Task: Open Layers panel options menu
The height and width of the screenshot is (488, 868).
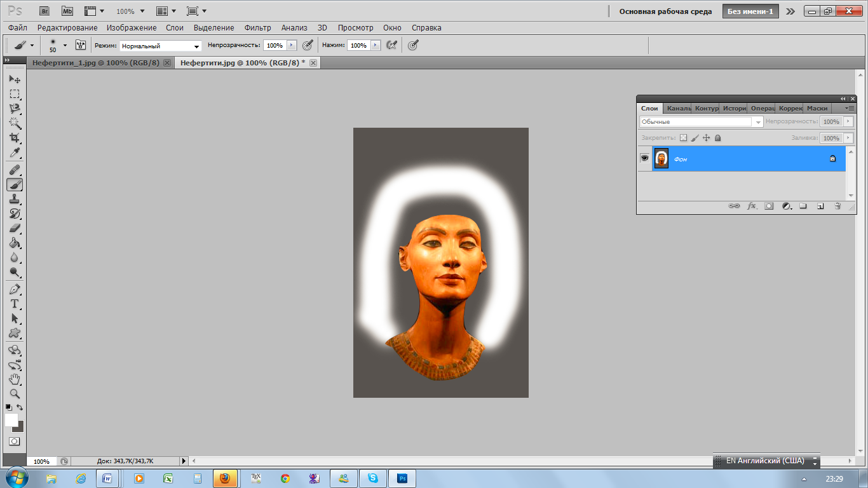Action: 850,109
